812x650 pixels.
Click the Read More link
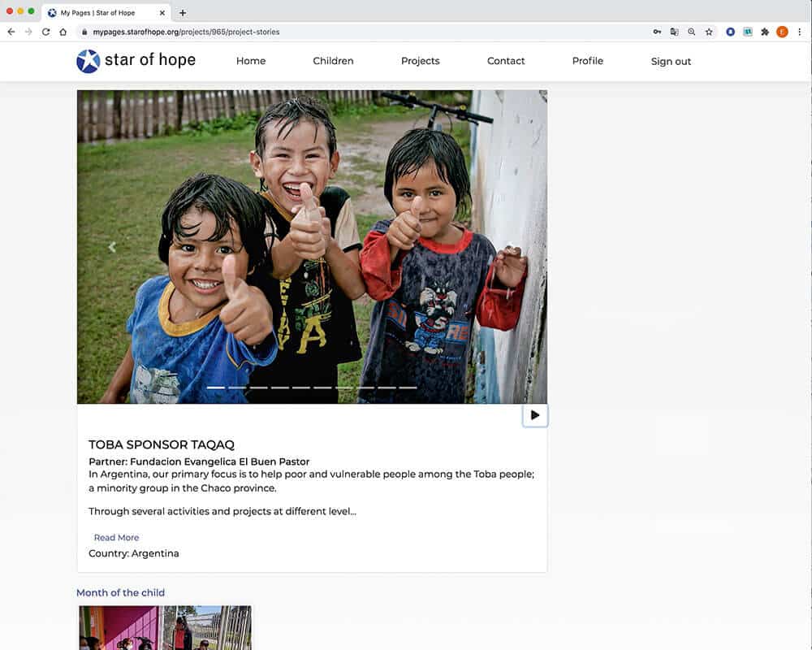(116, 538)
